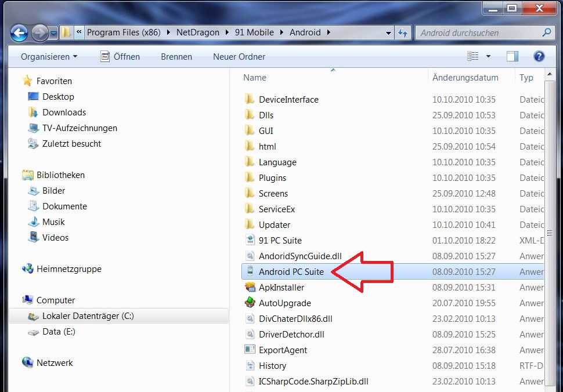Select the DeviceInterface folder icon
Screen dimensions: 563x392
[x=250, y=99]
